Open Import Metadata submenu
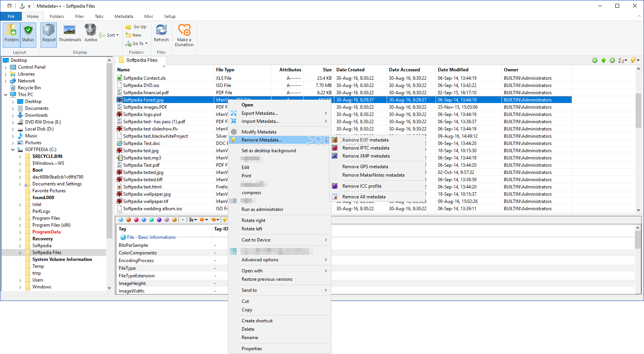The image size is (644, 354). (279, 121)
